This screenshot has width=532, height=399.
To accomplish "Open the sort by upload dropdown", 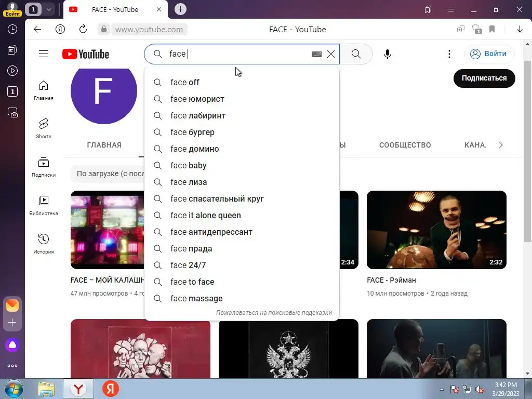I will point(110,174).
